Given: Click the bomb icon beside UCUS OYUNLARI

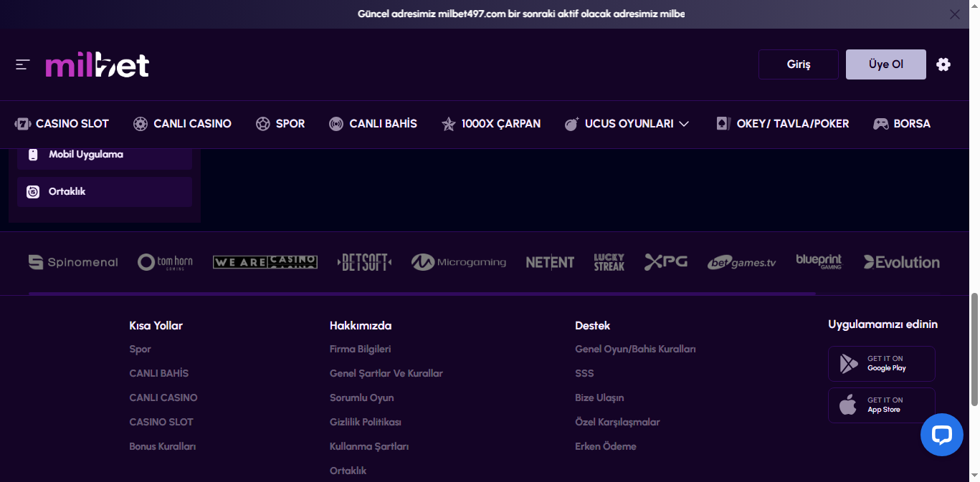Looking at the screenshot, I should click(x=571, y=124).
